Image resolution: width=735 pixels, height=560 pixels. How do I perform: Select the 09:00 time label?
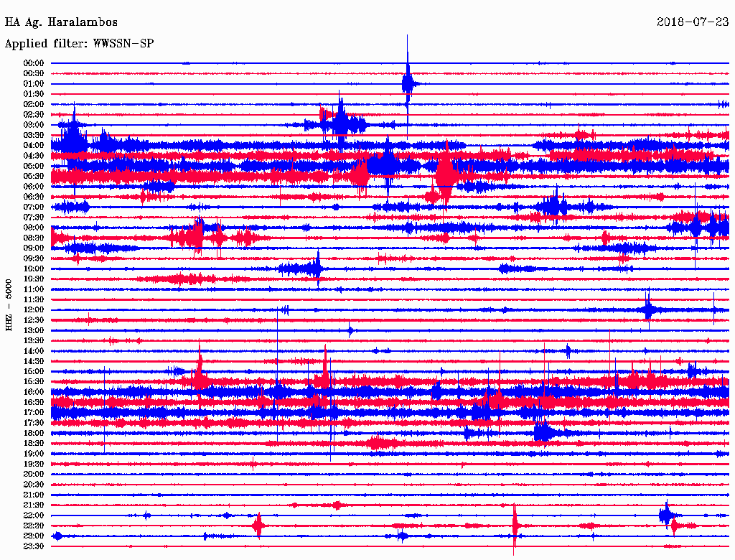pos(34,248)
